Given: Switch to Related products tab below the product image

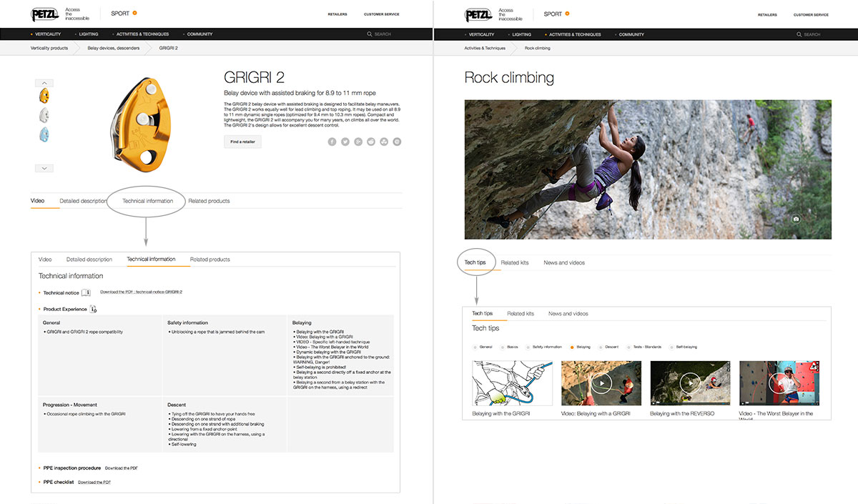Looking at the screenshot, I should pos(209,201).
